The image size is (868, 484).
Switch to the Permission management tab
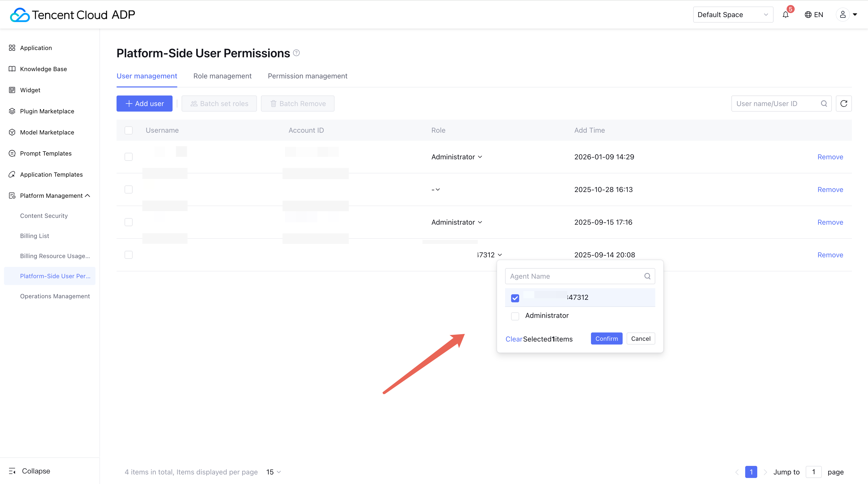tap(307, 76)
